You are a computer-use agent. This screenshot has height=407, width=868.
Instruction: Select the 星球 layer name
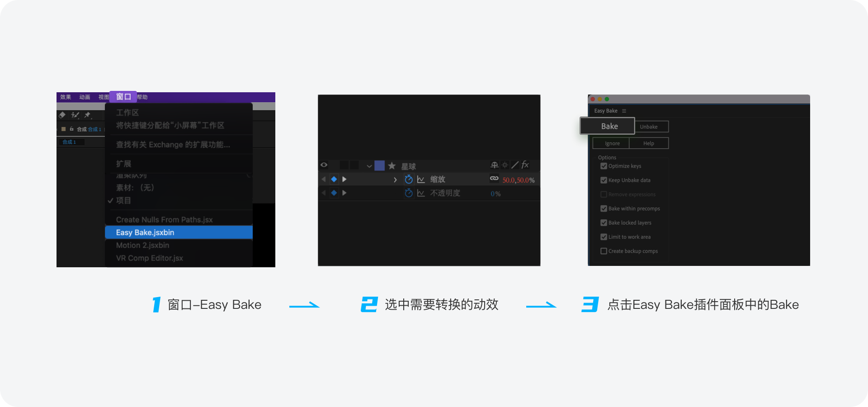[x=408, y=166]
